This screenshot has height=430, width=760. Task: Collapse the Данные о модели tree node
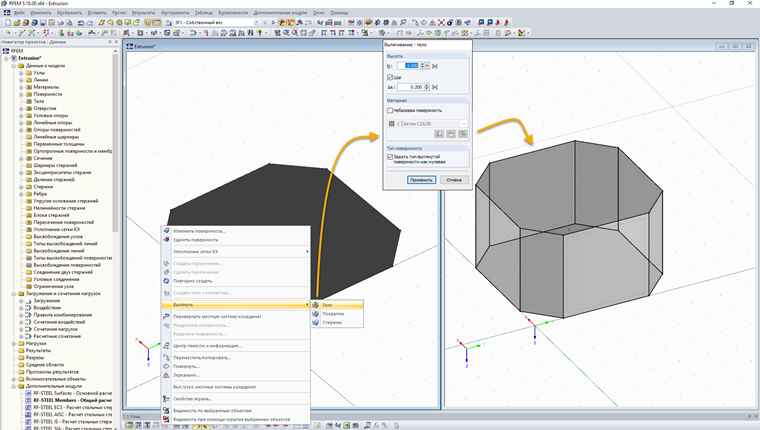(14, 65)
